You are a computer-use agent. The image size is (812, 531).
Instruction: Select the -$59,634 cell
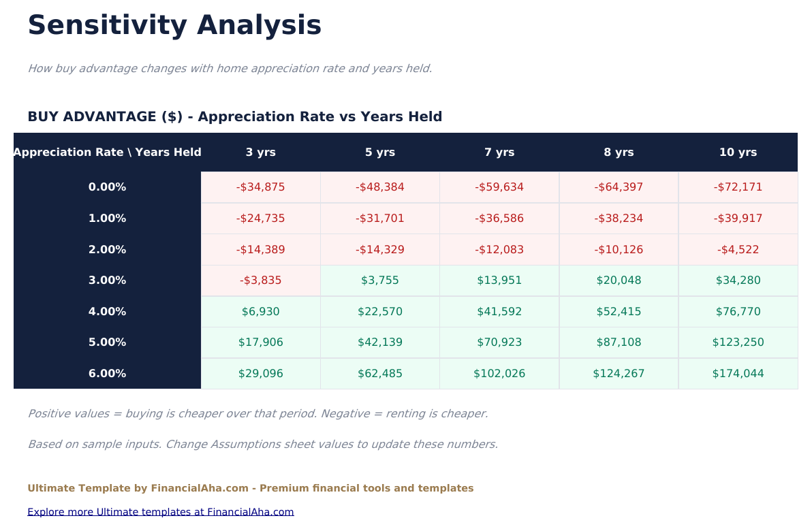(x=499, y=187)
